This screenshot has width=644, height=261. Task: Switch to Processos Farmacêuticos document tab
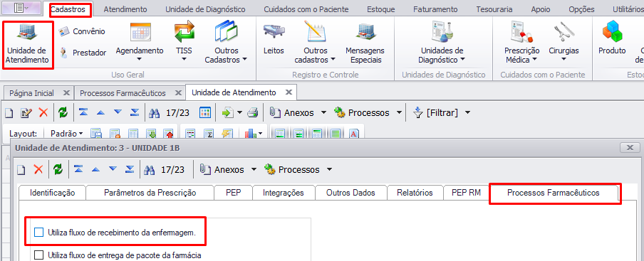123,93
